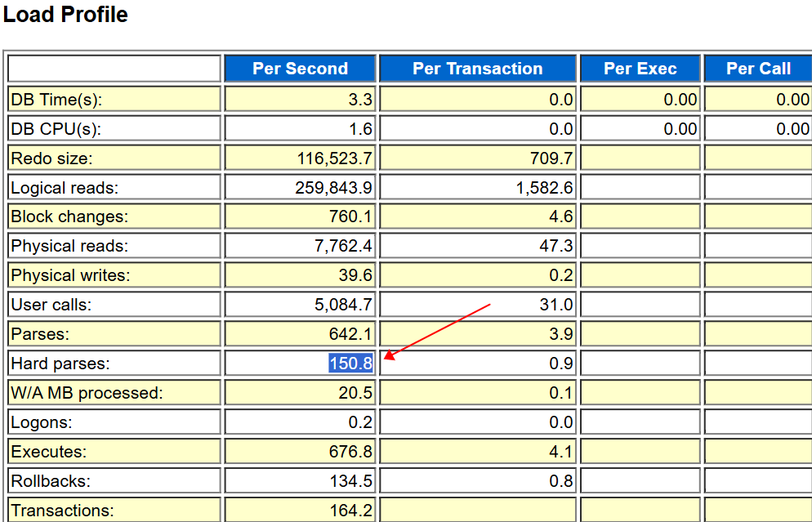Click the Load Profile heading
812x522 pixels.
[65, 15]
